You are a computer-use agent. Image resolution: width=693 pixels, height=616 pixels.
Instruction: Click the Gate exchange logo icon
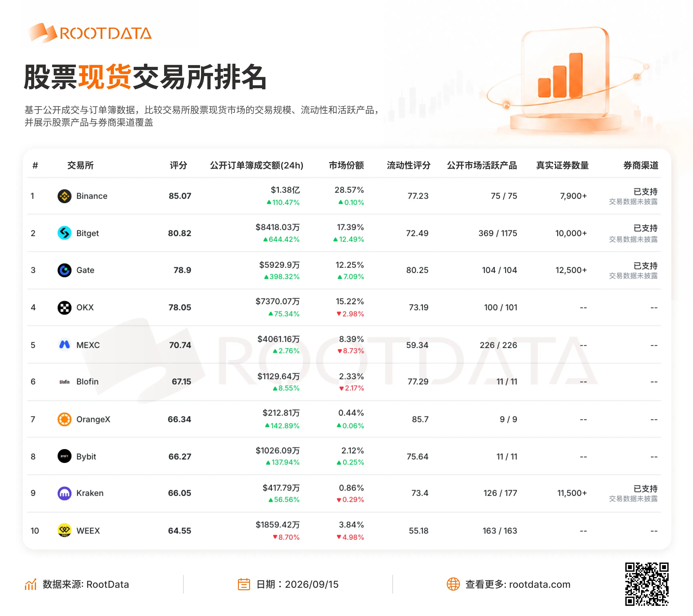point(64,270)
